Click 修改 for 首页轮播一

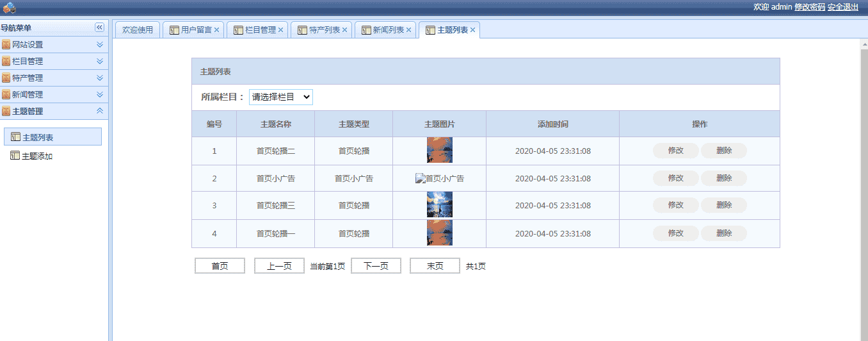pyautogui.click(x=676, y=233)
